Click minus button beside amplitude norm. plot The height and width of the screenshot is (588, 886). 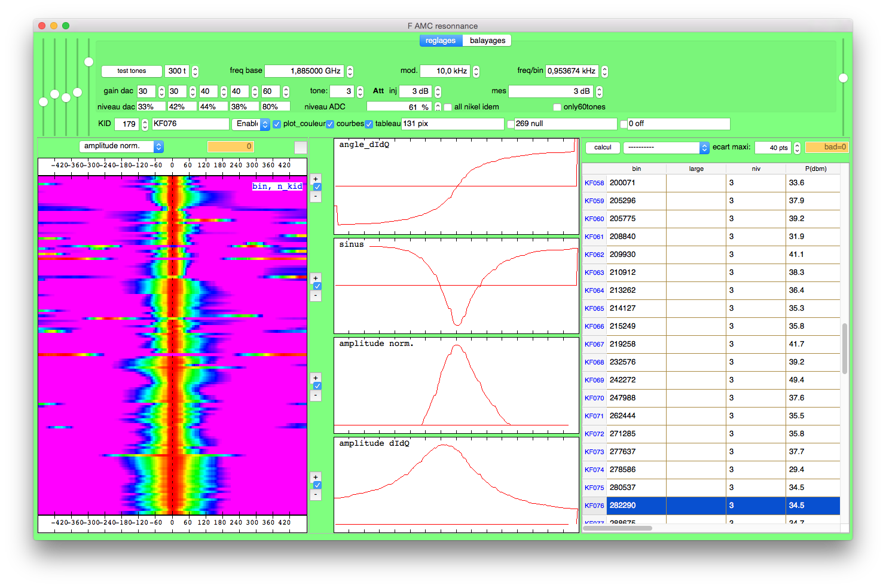tap(316, 395)
